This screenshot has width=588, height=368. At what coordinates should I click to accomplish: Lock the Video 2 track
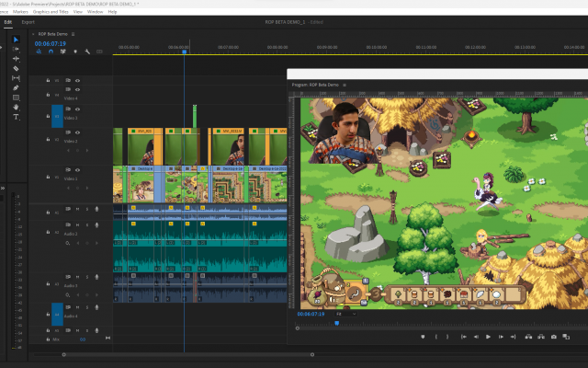tap(48, 139)
